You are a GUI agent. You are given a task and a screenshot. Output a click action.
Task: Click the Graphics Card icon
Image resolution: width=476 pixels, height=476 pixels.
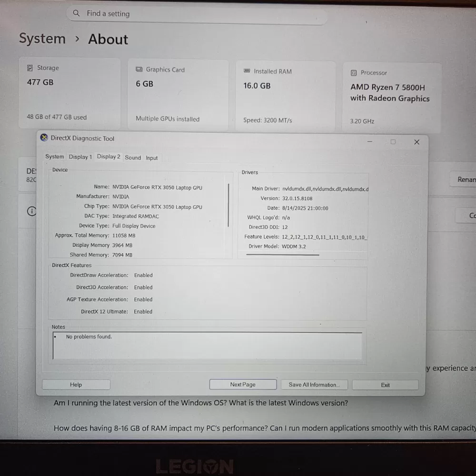139,69
